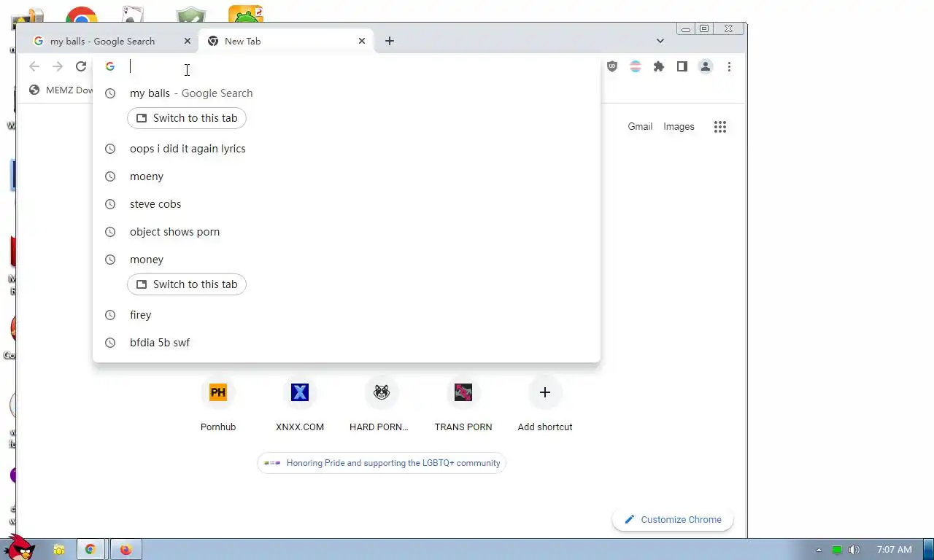Go back using the browser back arrow
The width and height of the screenshot is (934, 560).
[x=34, y=66]
